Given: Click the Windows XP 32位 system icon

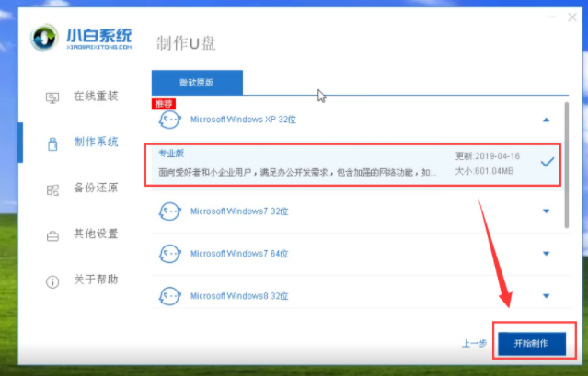Looking at the screenshot, I should [x=168, y=120].
